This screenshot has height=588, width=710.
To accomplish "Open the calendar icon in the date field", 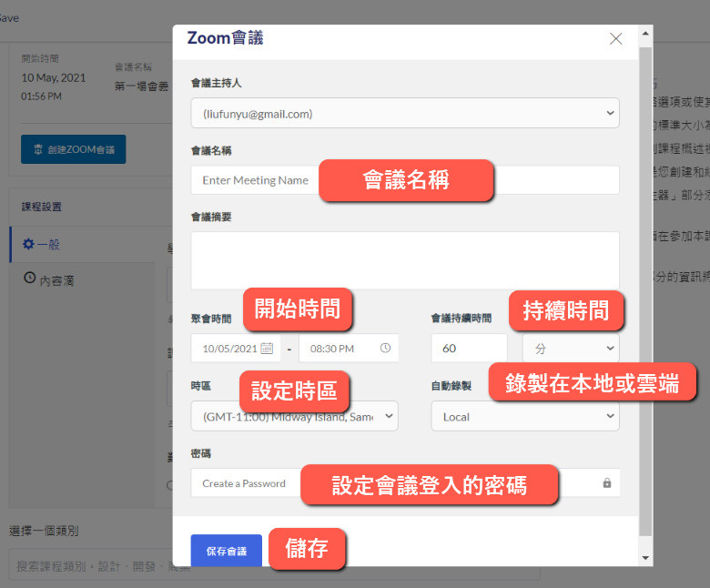I will point(267,348).
